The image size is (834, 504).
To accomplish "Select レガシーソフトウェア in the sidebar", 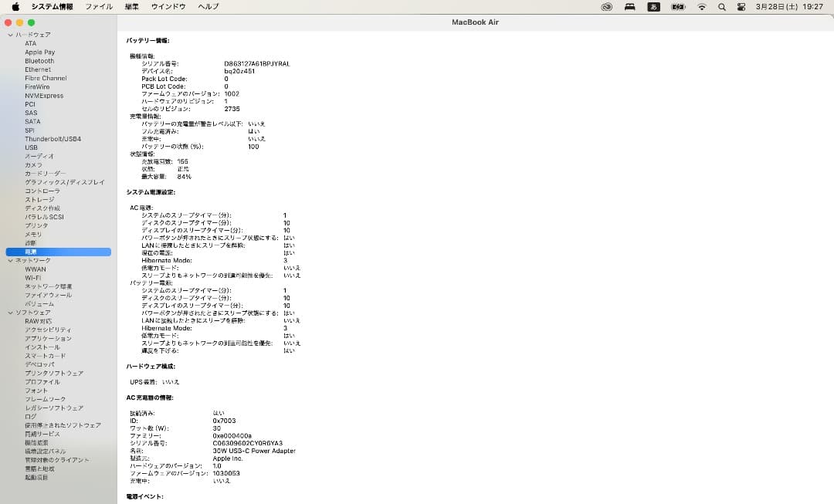I will click(x=54, y=408).
